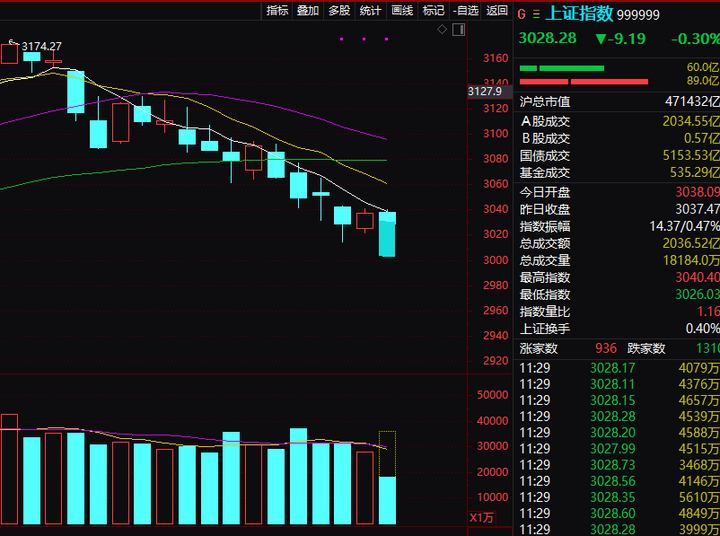Click the 最低指数 value 3026.03
720x536 pixels.
(x=697, y=294)
